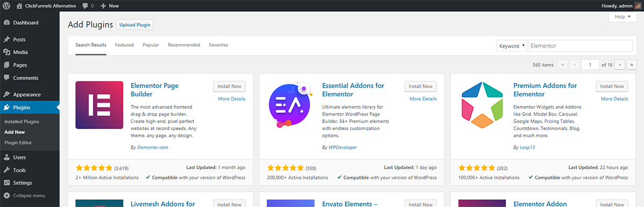Image resolution: width=644 pixels, height=207 pixels.
Task: Go to next page of plugin results
Action: point(620,65)
